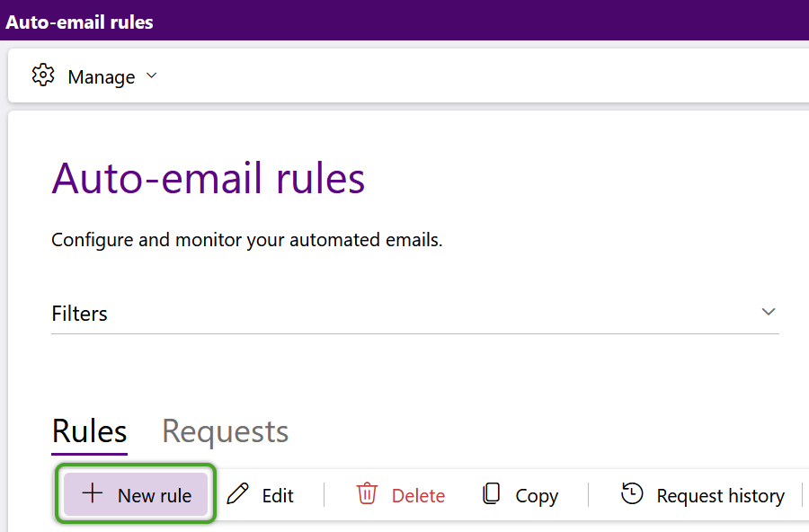Choose the Edit text label

(278, 496)
